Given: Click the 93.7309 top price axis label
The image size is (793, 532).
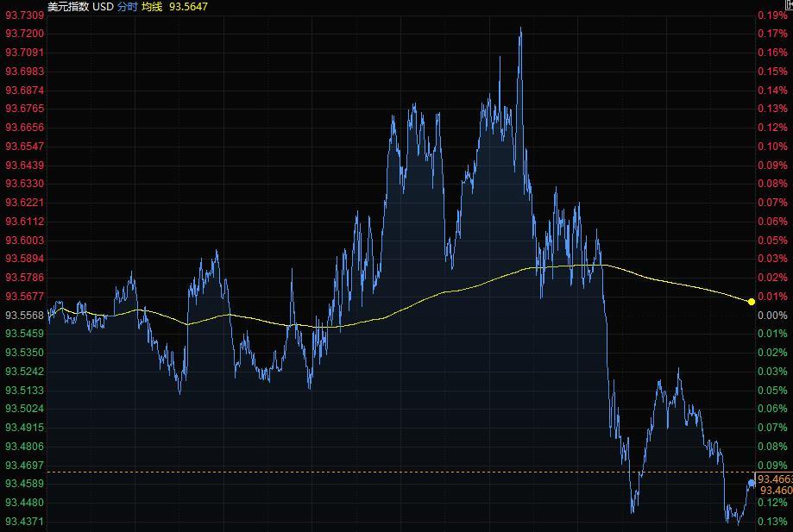Looking at the screenshot, I should [x=25, y=16].
